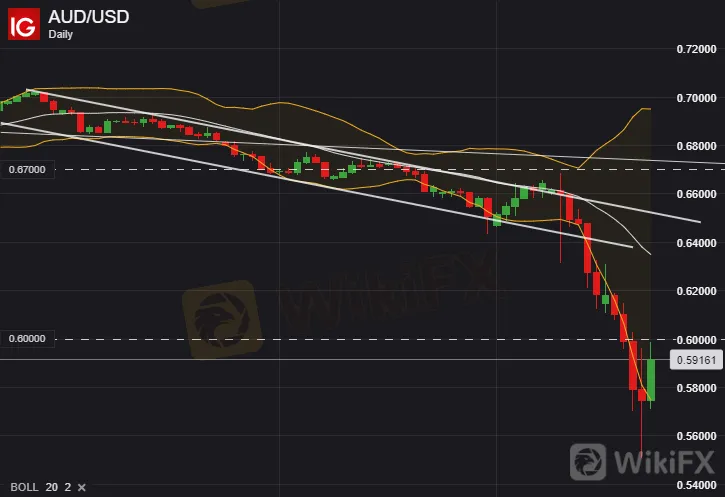Select the latest green candlestick
Screen dimensions: 725x497
tap(651, 380)
